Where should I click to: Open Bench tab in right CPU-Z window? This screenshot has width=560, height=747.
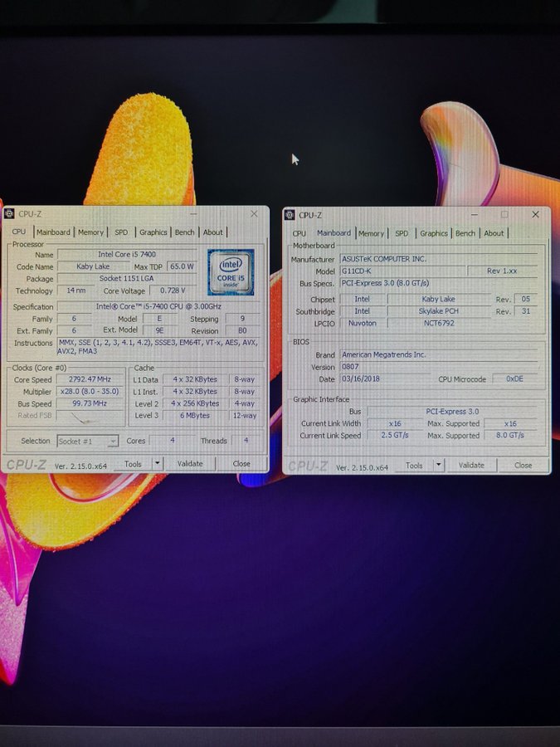465,233
